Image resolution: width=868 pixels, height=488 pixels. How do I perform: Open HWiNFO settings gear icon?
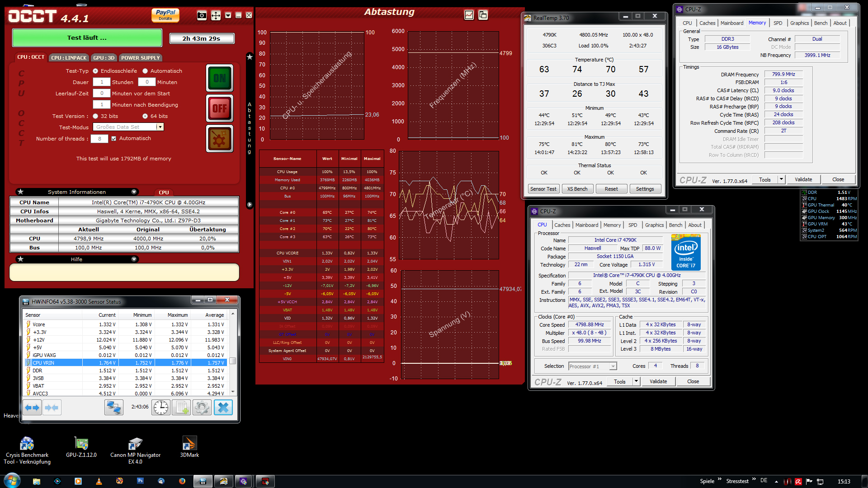202,408
